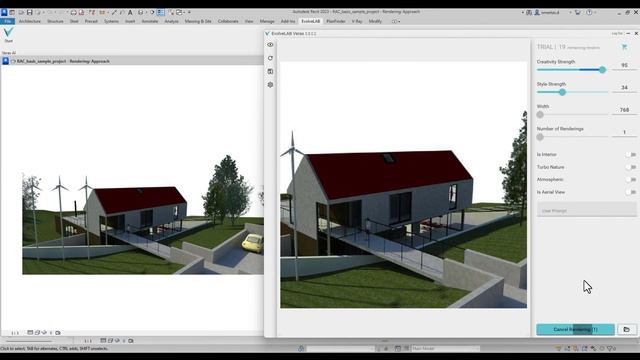Viewport: 640px width, 360px height.
Task: Open the ribbon panel display dropdown after Modify
Action: (x=396, y=21)
